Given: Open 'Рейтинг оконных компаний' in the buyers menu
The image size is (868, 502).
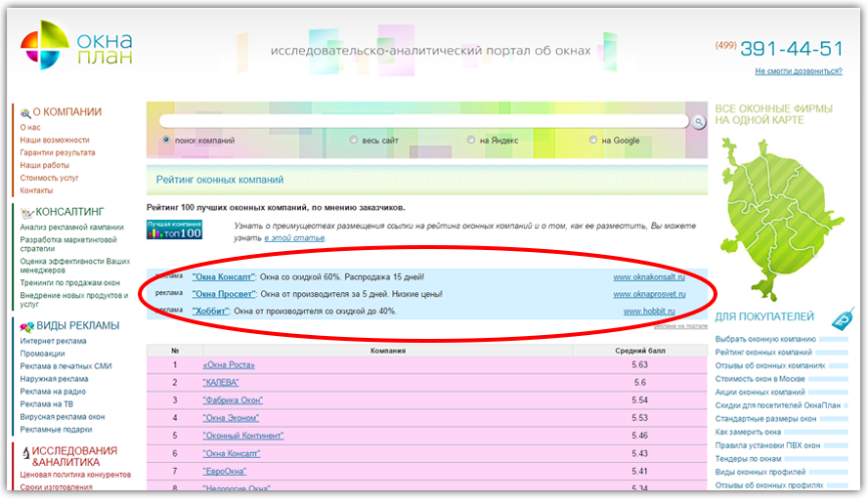Looking at the screenshot, I should [764, 352].
